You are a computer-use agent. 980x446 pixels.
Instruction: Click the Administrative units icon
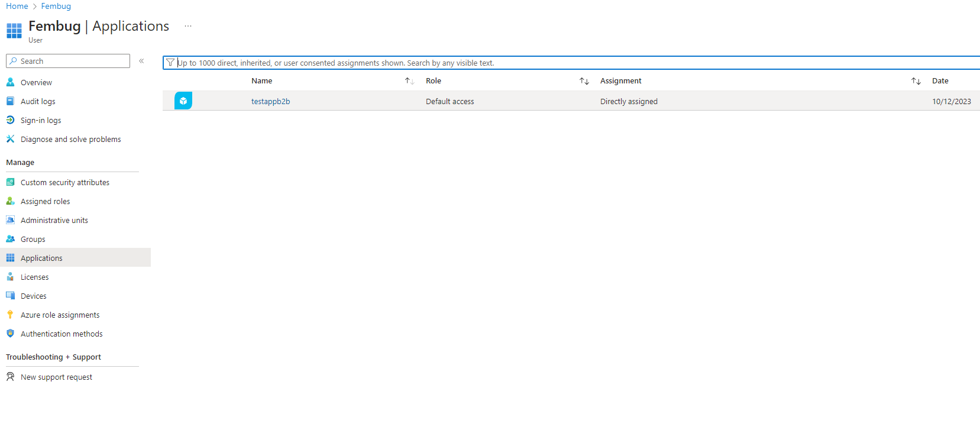coord(10,220)
